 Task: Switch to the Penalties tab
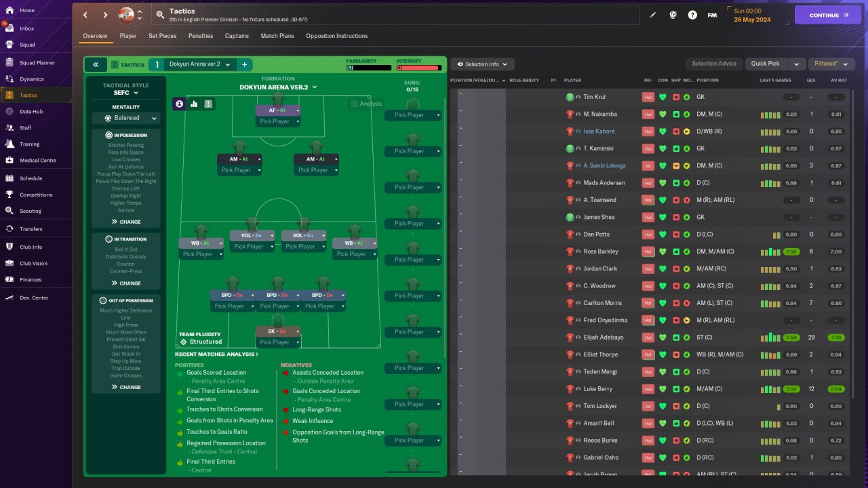tap(201, 36)
